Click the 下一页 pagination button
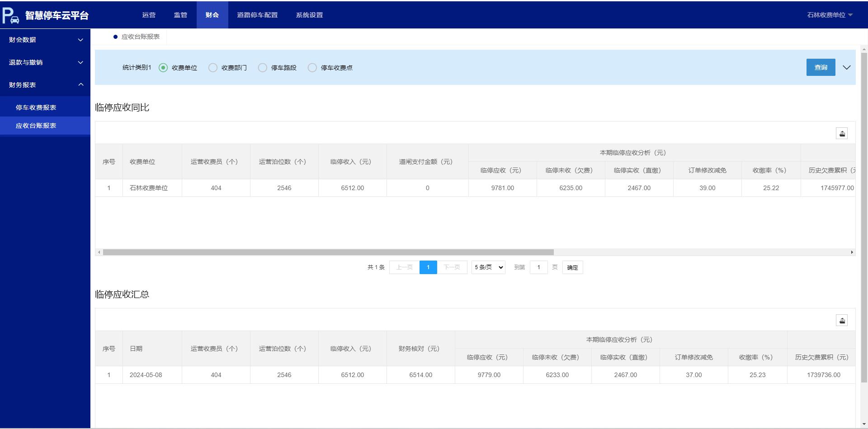868x429 pixels. click(452, 267)
